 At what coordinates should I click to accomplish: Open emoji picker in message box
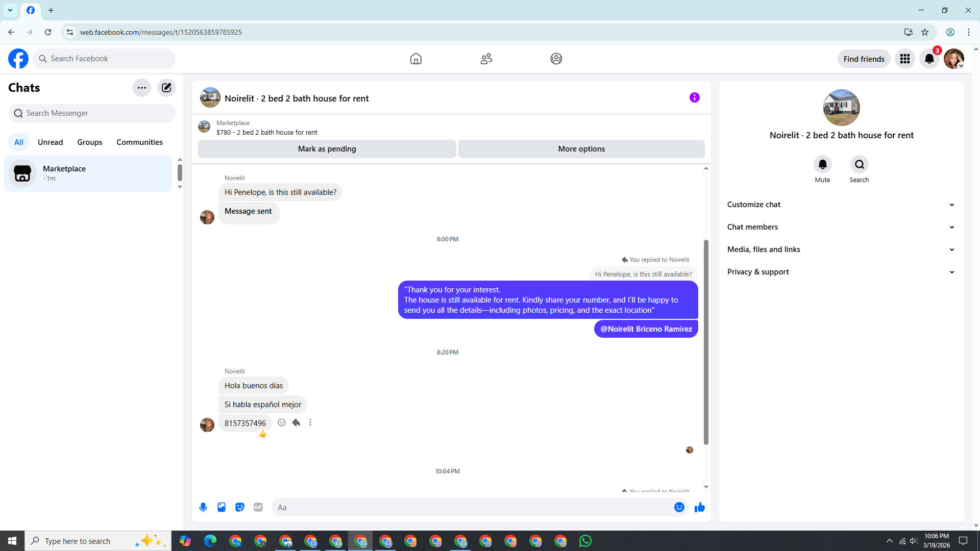pos(679,507)
